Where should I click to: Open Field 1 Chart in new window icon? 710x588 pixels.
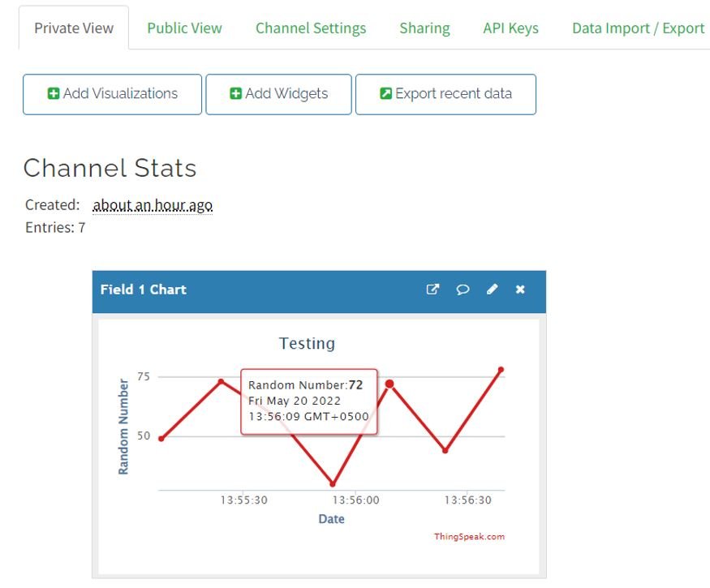(x=432, y=290)
